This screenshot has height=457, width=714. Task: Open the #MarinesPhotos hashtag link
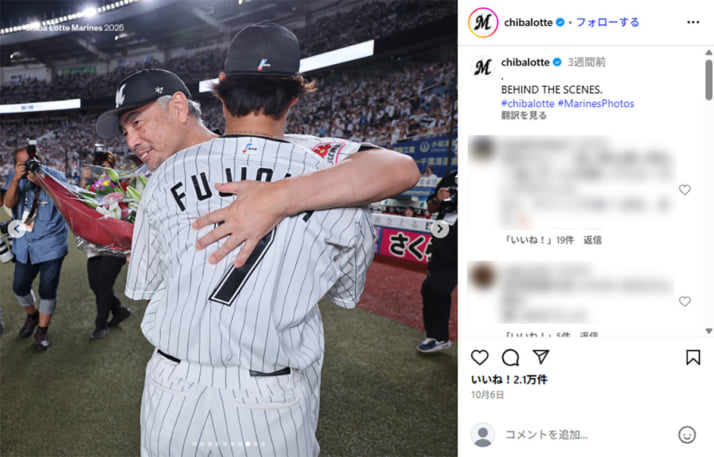pyautogui.click(x=596, y=104)
